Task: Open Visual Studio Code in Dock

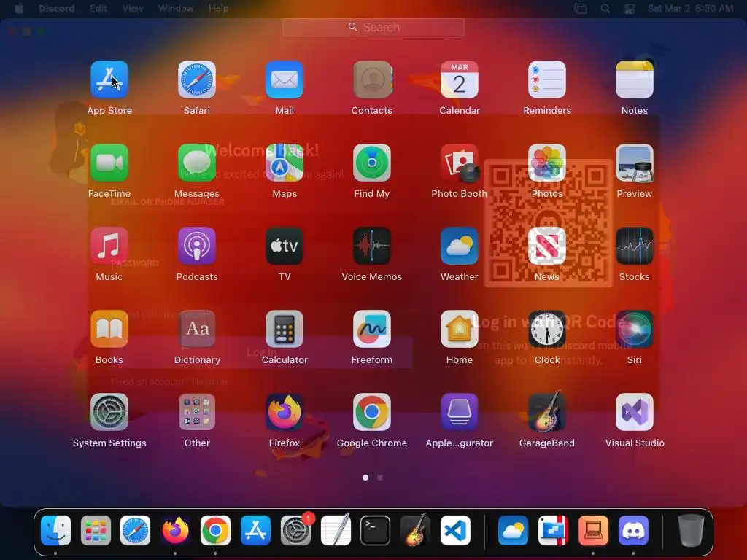Action: click(x=455, y=531)
